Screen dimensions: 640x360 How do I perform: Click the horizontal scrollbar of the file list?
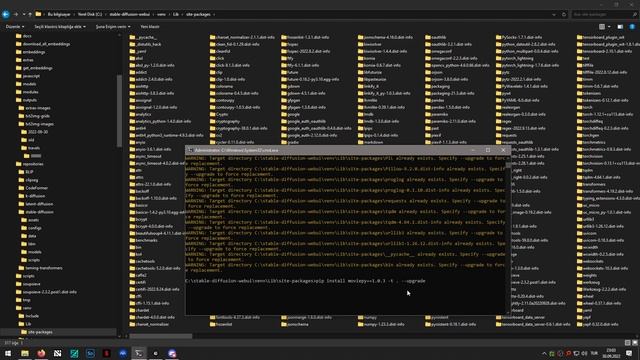click(161, 336)
